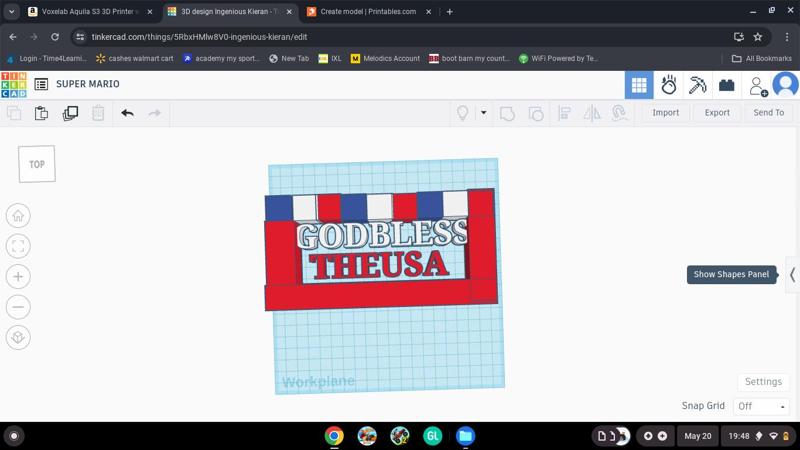The image size is (800, 450).
Task: Open Chrome from the shelf
Action: [334, 436]
